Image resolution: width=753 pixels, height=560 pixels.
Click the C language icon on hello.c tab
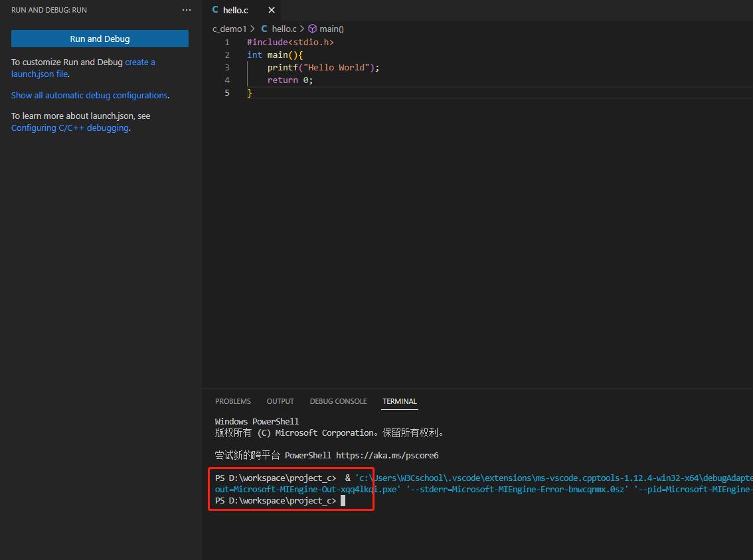click(x=214, y=10)
